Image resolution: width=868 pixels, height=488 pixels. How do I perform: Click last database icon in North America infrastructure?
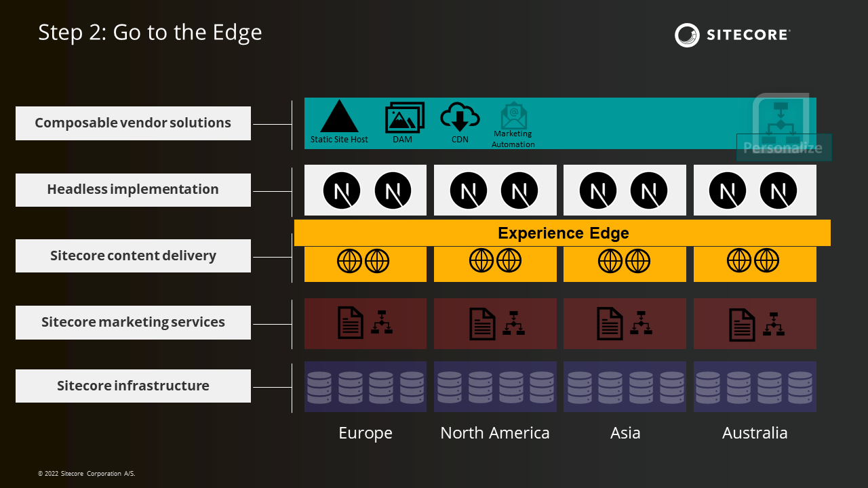pos(542,387)
